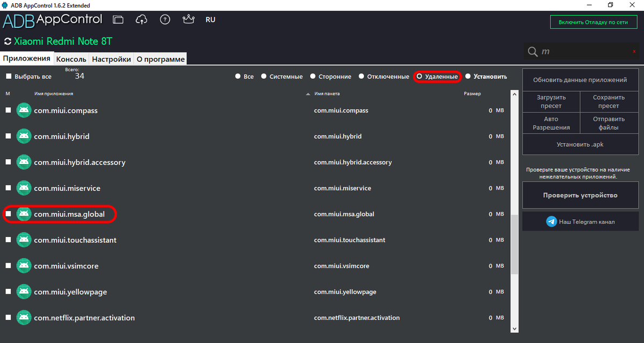Click Отправить файлы button
The width and height of the screenshot is (644, 343).
[609, 123]
